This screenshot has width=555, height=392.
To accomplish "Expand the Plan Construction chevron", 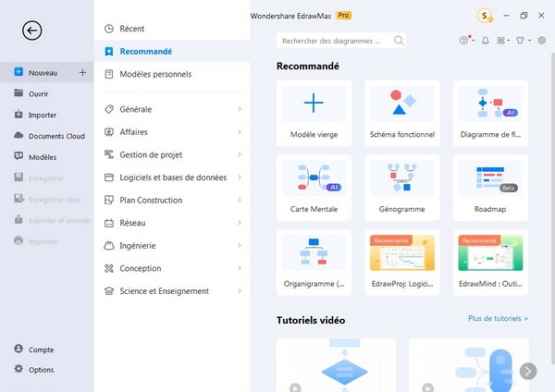I will pos(240,200).
